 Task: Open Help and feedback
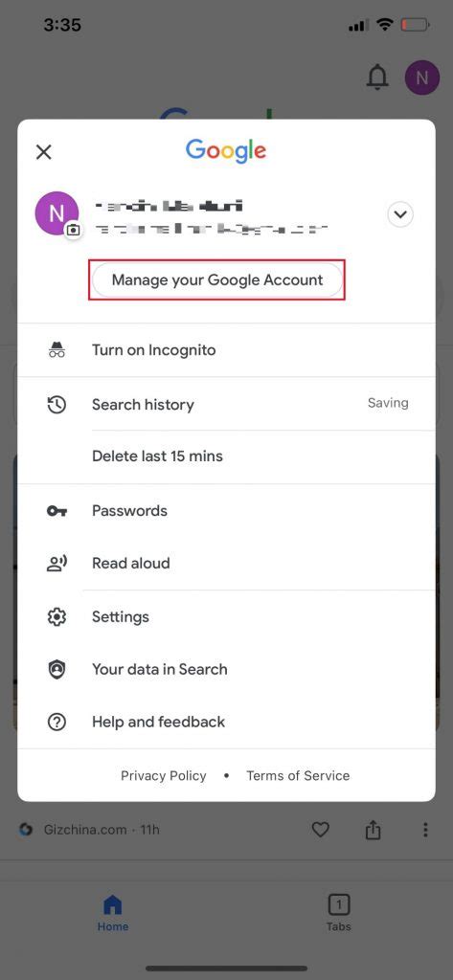(x=226, y=722)
